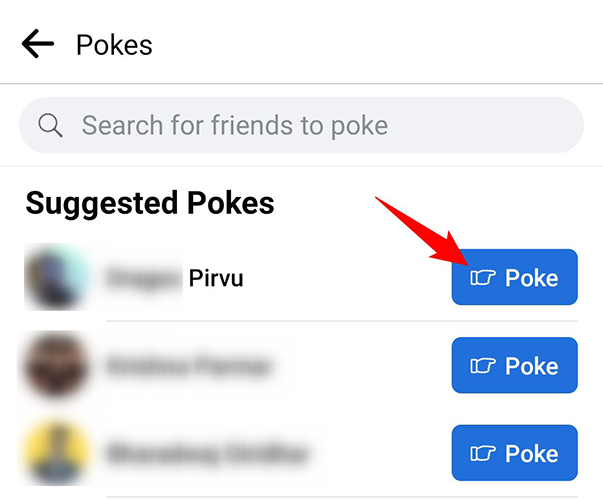Click the second suggested friend's blurred name
The height and width of the screenshot is (500, 603).
[x=190, y=366]
